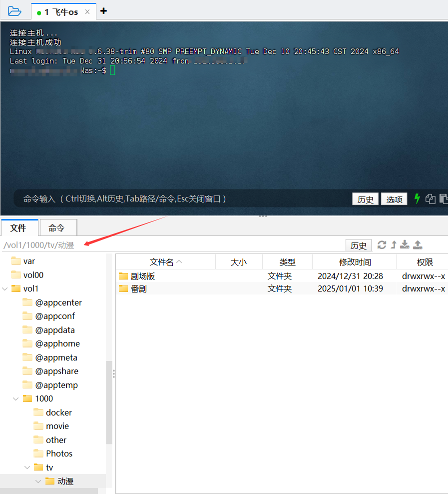Select the vol00 folder in tree
This screenshot has width=448, height=494.
coord(27,275)
